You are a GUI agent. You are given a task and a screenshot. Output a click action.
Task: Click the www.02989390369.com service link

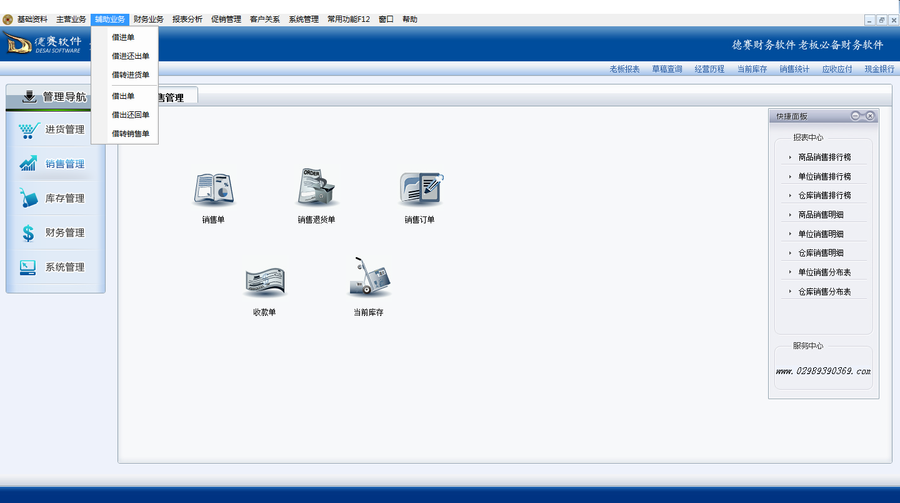[823, 372]
